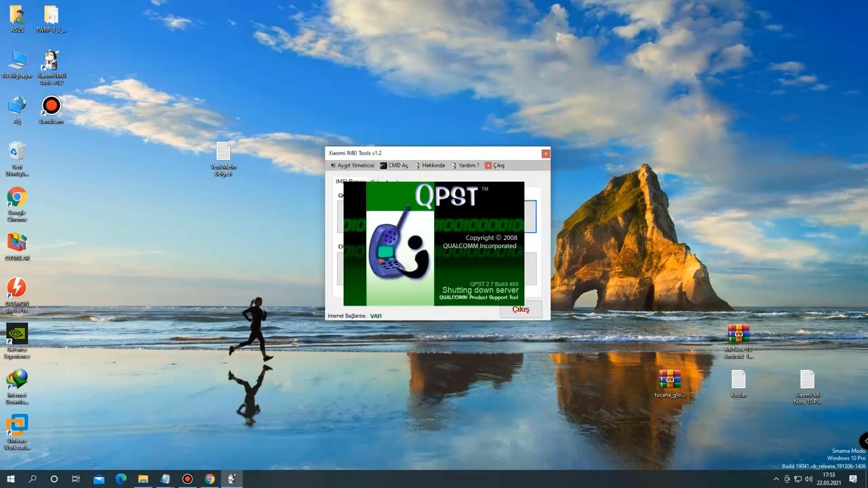Image resolution: width=868 pixels, height=488 pixels.
Task: Open the Action Center notifications icon
Action: 853,479
